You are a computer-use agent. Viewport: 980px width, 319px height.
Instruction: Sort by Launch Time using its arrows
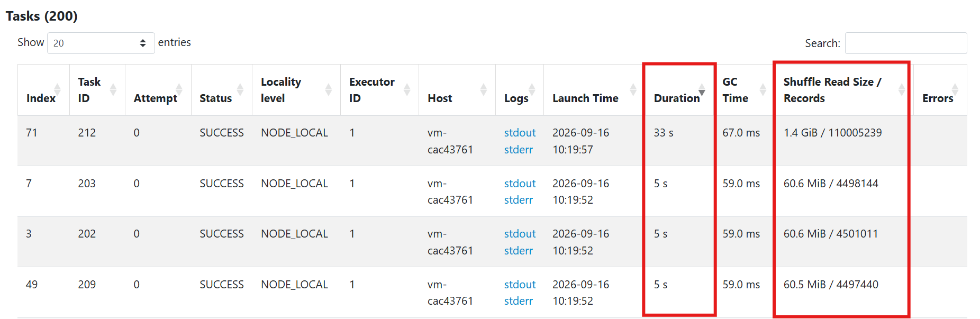coord(633,90)
